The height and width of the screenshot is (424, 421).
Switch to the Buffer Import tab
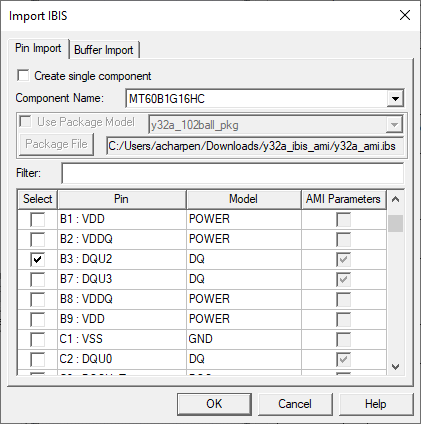point(104,50)
